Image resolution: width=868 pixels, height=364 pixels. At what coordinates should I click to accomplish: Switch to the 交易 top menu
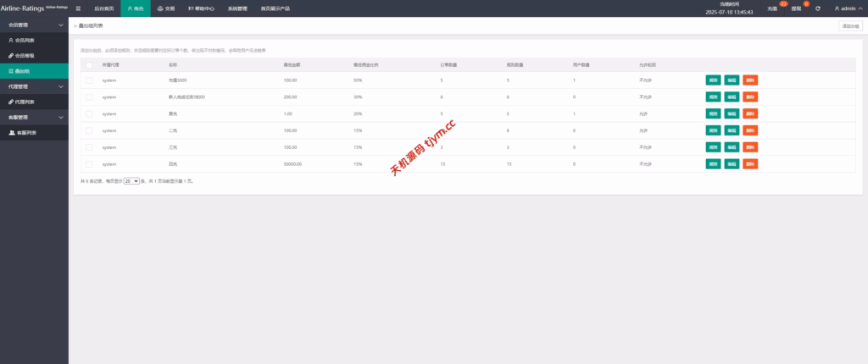tap(165, 8)
